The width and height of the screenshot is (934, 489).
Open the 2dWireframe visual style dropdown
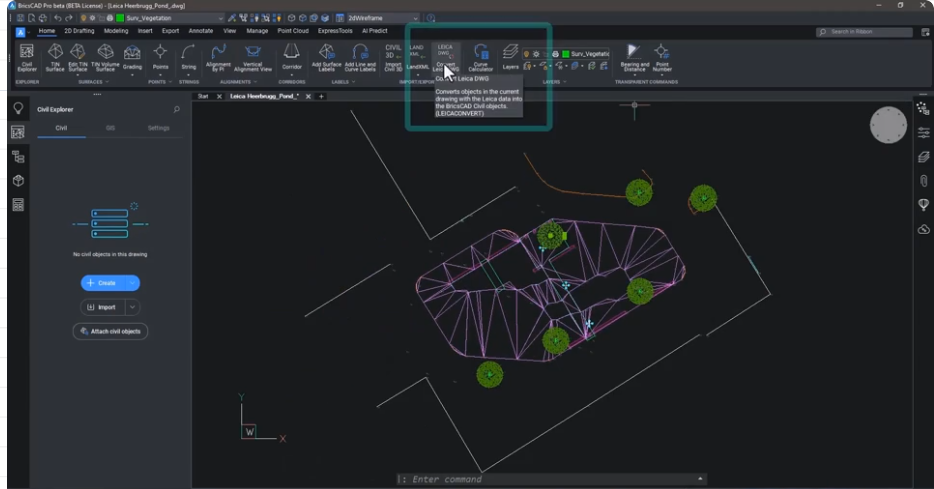point(415,18)
